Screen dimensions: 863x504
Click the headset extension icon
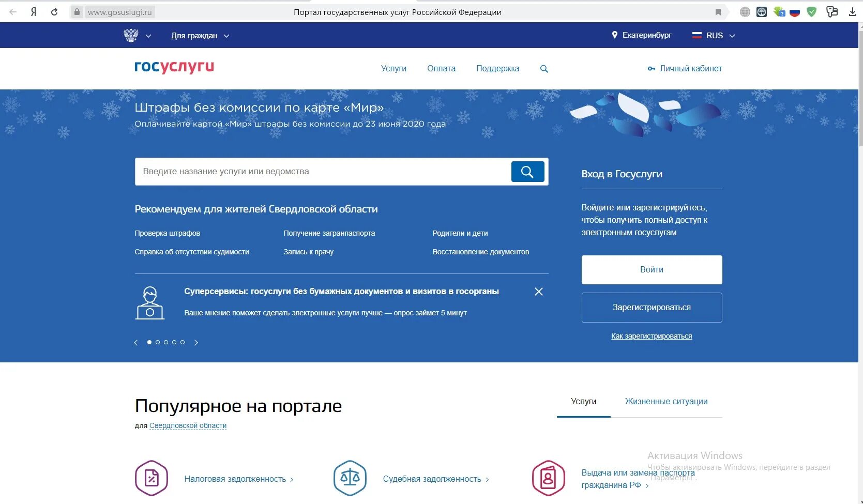coord(762,12)
